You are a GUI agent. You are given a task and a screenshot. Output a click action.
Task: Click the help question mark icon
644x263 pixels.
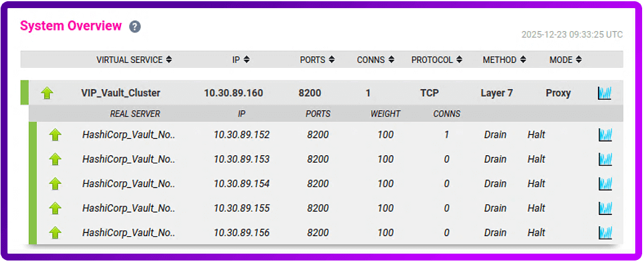click(135, 27)
